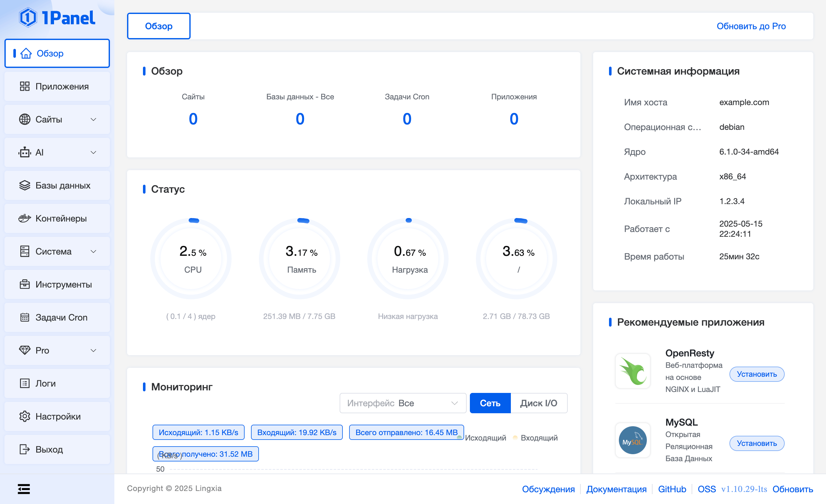Open the Документация footer link
The height and width of the screenshot is (504, 826).
[616, 489]
